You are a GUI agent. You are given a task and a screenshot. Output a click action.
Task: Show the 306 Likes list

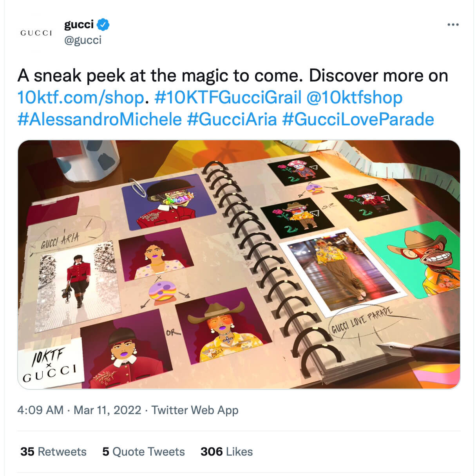click(x=226, y=452)
